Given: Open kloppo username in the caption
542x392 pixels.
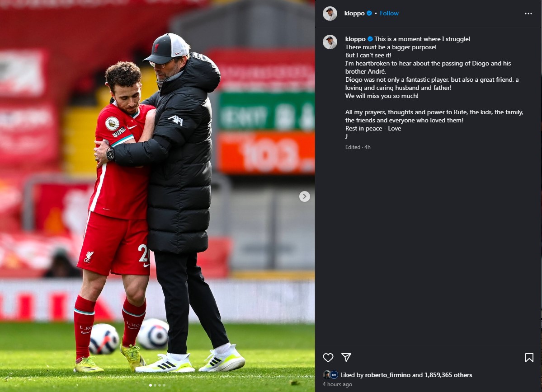Looking at the screenshot, I should [355, 39].
